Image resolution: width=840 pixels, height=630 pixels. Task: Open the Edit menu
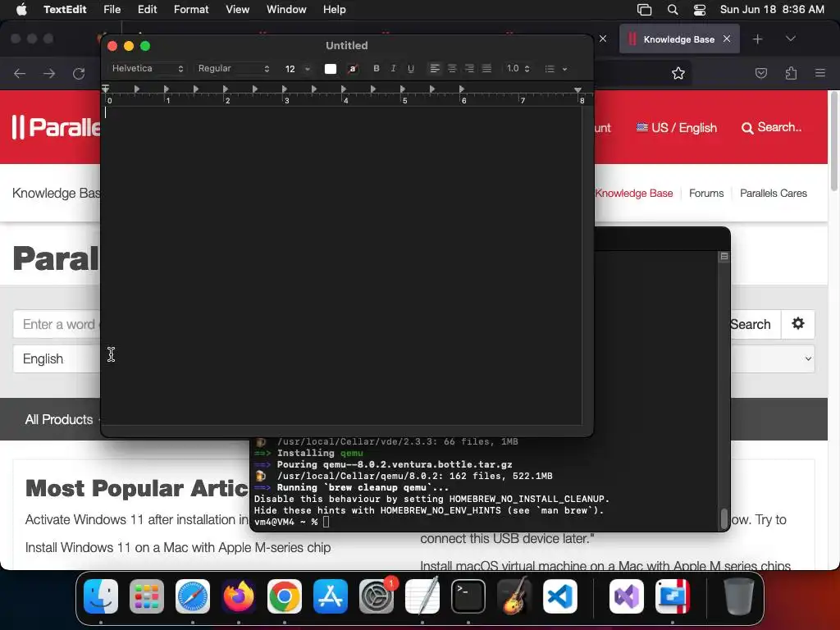click(x=148, y=9)
